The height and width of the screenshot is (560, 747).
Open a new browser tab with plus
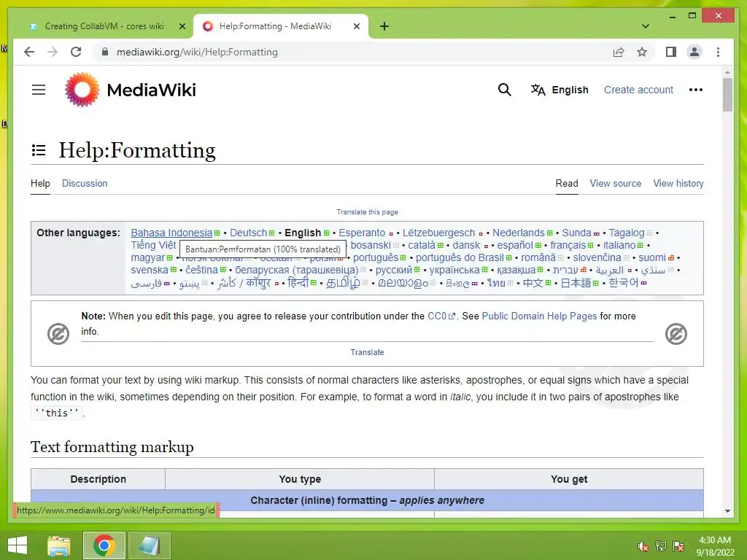(384, 26)
